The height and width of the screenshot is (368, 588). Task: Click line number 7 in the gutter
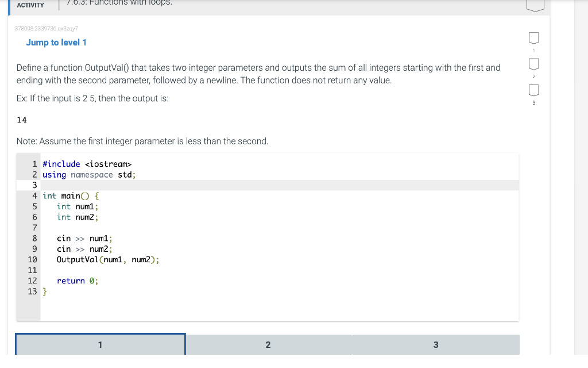(34, 228)
